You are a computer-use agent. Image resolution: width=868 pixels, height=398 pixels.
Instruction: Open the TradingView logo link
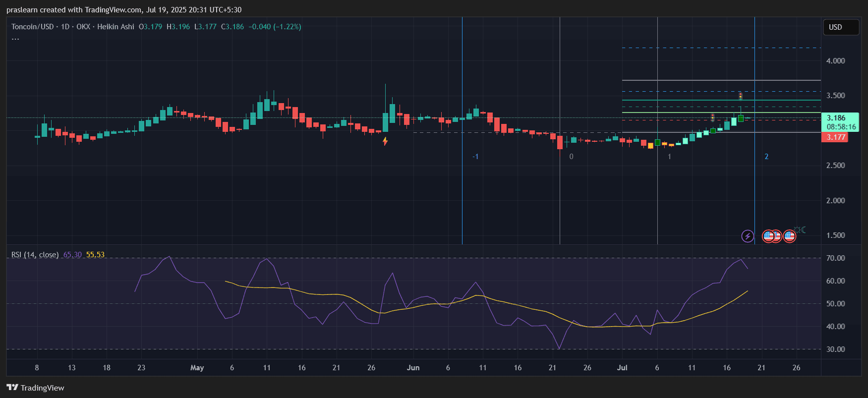point(36,388)
